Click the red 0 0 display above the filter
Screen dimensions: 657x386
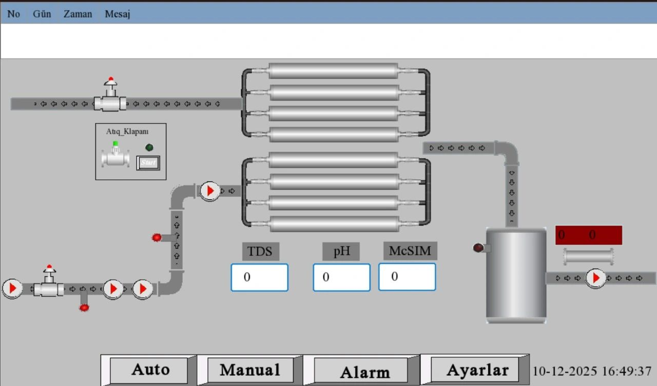click(x=589, y=235)
